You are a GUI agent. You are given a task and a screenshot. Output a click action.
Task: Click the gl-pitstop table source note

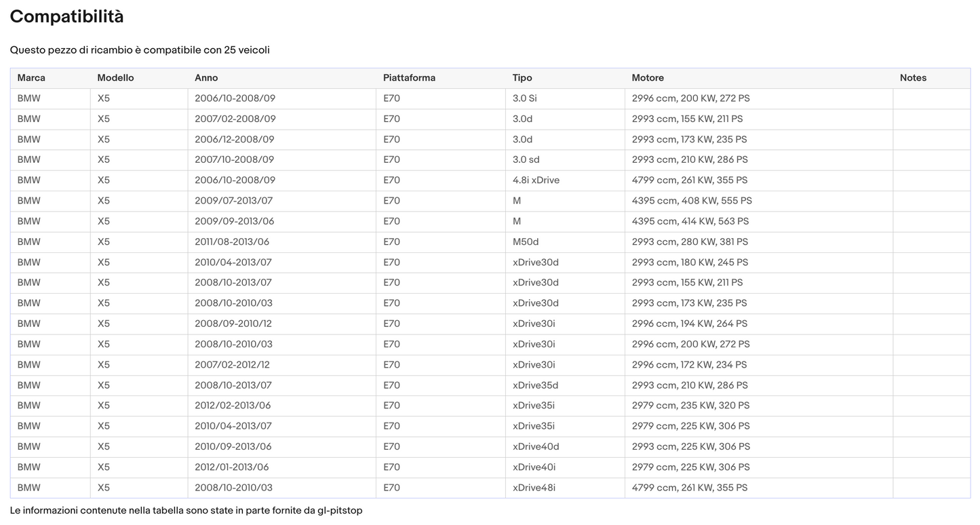(186, 510)
